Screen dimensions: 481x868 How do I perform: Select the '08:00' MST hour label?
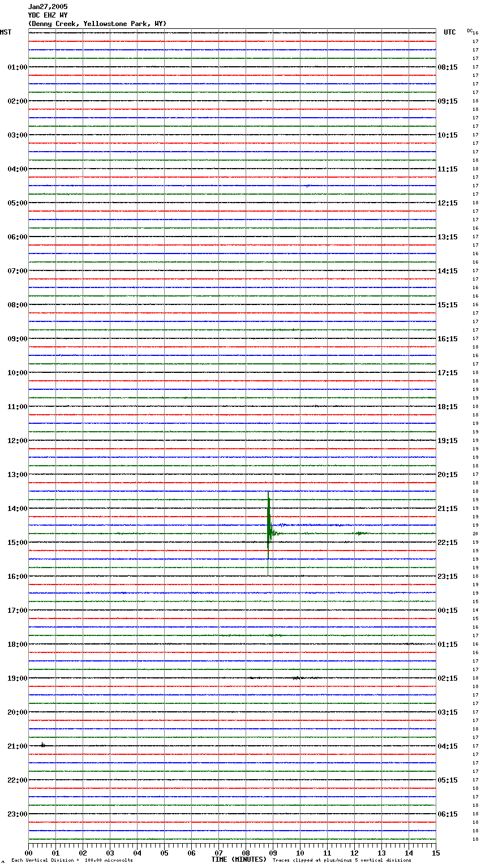pos(18,305)
